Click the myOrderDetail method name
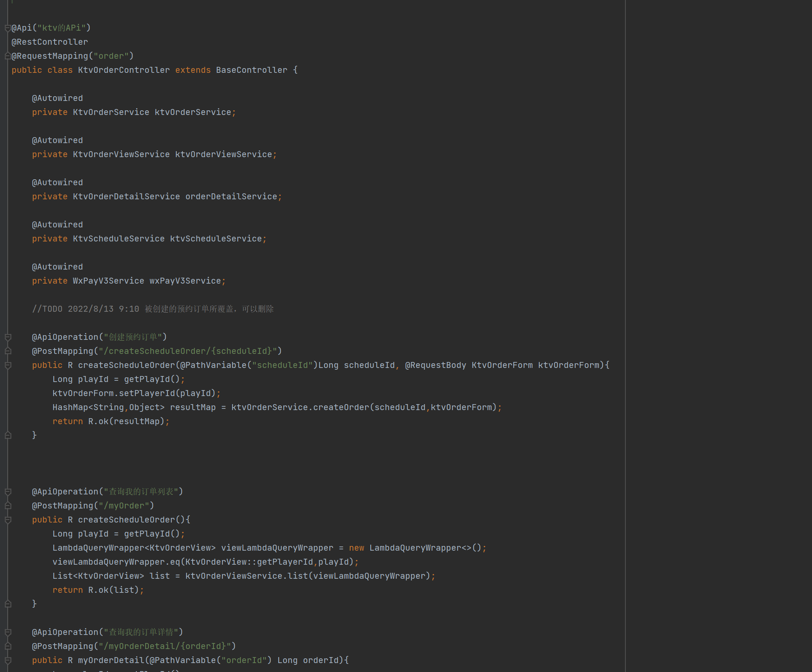This screenshot has height=672, width=812. click(x=111, y=660)
